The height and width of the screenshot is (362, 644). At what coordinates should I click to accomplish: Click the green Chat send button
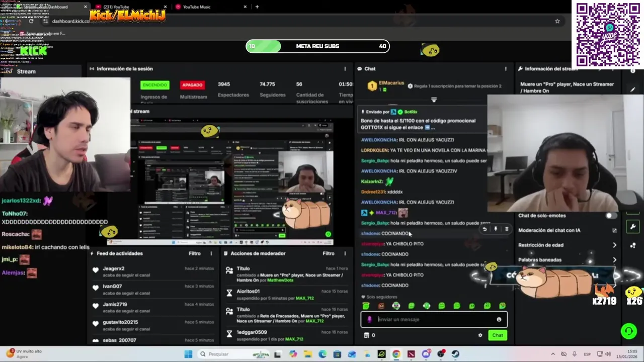497,335
